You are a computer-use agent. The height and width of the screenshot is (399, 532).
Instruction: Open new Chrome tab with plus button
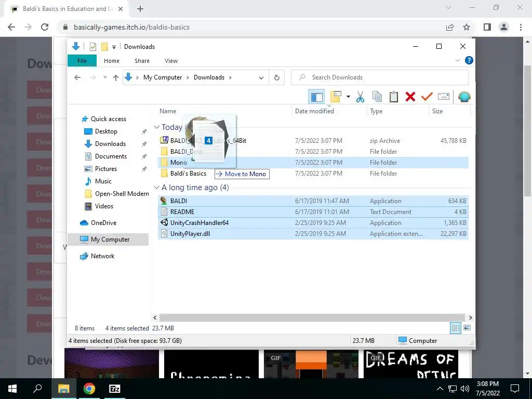pos(140,9)
